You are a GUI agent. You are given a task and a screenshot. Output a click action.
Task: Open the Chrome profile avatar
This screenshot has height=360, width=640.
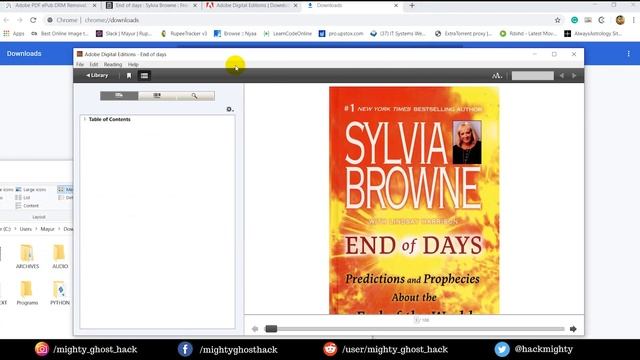coord(620,20)
